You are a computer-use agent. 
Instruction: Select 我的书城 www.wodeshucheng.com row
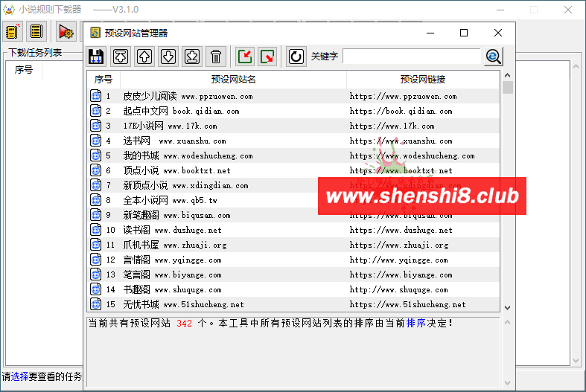(293, 155)
